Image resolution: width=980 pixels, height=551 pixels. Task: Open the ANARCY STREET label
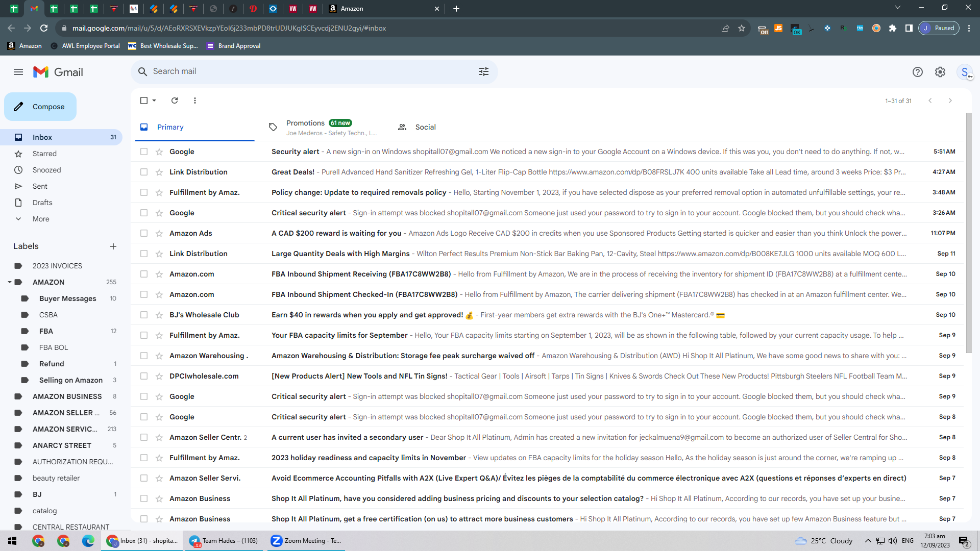(61, 445)
